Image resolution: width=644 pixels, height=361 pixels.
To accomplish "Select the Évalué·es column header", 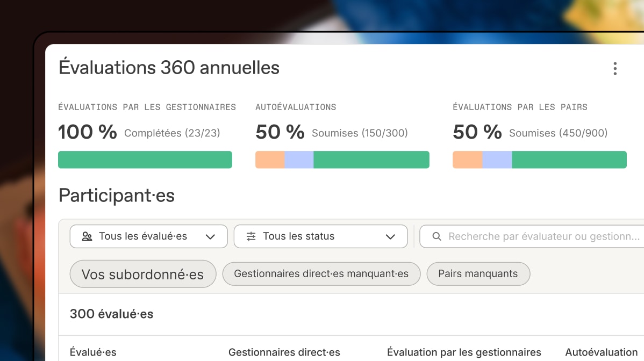I will click(94, 352).
